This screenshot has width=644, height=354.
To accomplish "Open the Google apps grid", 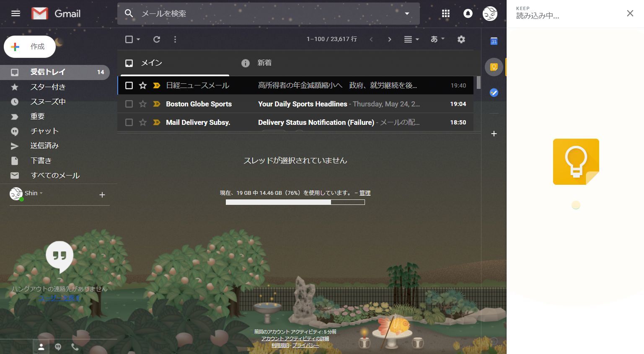I will pyautogui.click(x=446, y=13).
